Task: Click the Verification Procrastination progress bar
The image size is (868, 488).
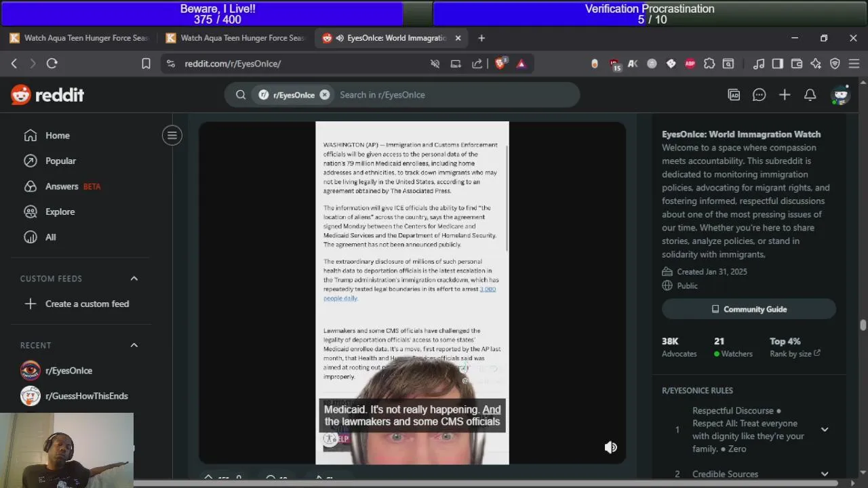Action: (650, 14)
